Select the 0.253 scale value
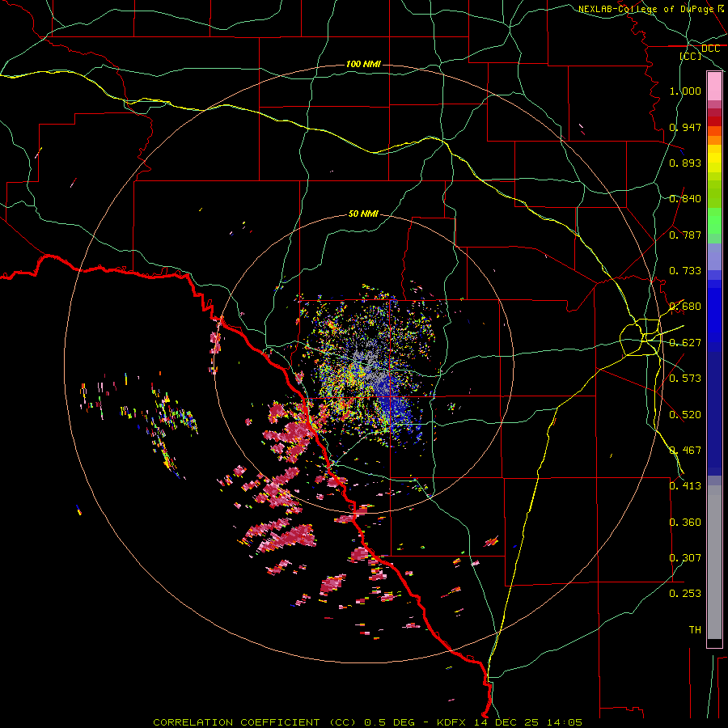 [685, 594]
